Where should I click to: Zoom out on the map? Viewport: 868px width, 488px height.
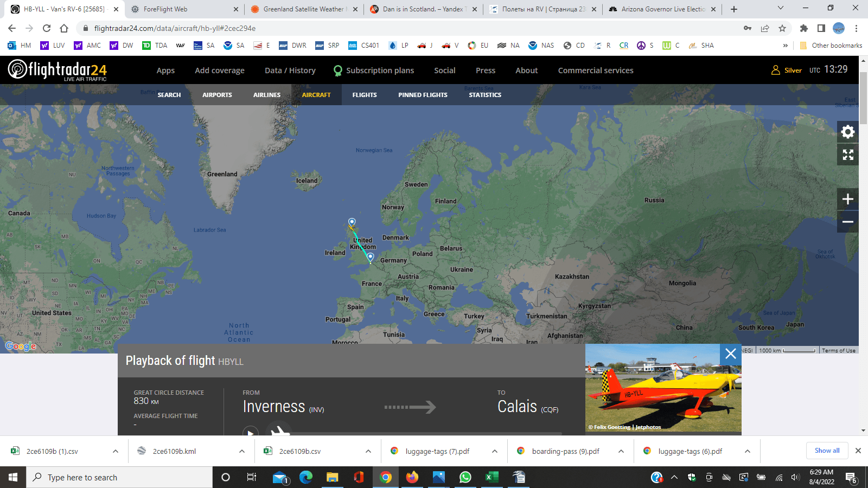coord(847,222)
